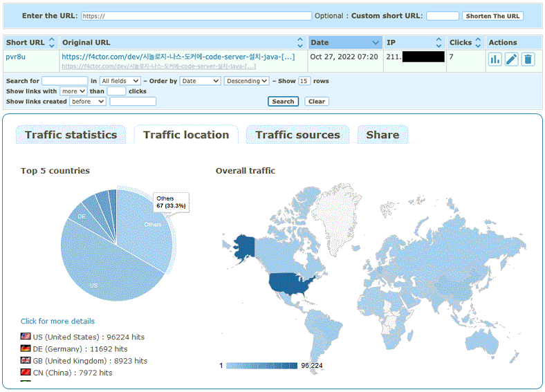545x392 pixels.
Task: Delete the pvr8u short URL via trash icon
Action: click(528, 59)
